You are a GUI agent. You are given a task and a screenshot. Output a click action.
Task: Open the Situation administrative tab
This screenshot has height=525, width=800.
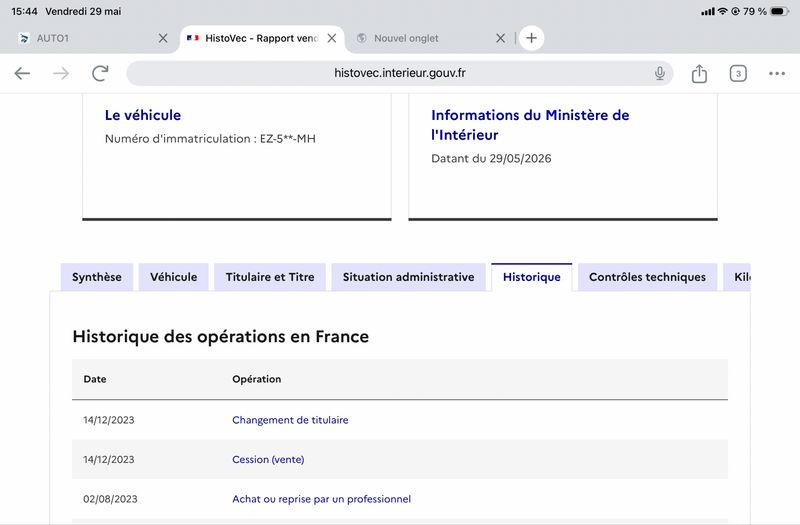(408, 277)
